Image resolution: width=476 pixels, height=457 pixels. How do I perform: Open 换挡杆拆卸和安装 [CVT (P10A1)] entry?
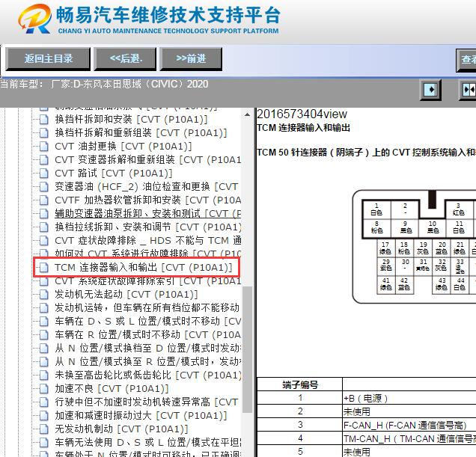pyautogui.click(x=131, y=119)
